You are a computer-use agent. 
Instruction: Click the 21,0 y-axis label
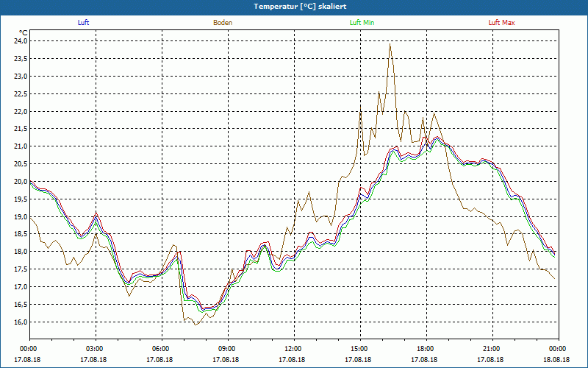21,146
